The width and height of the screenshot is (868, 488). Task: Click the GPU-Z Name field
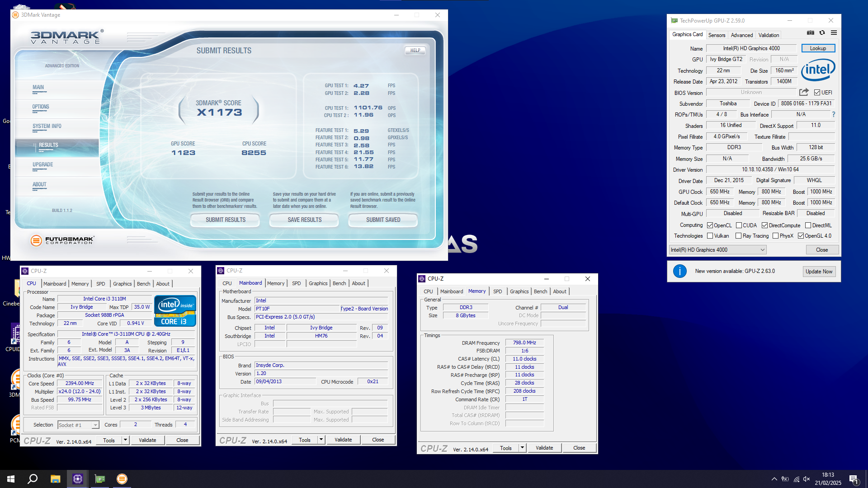pyautogui.click(x=751, y=48)
